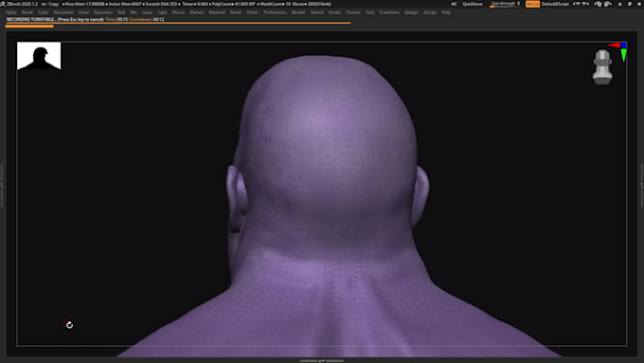Open the Marker menu
Image resolution: width=644 pixels, height=363 pixels.
tap(196, 12)
